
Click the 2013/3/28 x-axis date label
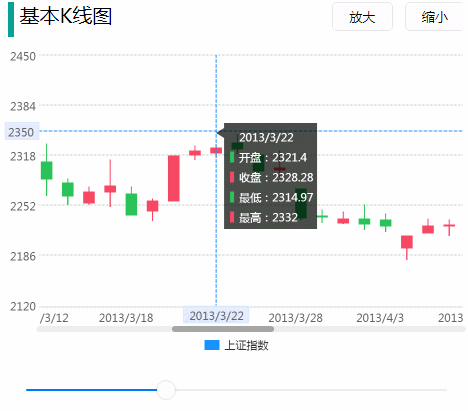coord(295,318)
